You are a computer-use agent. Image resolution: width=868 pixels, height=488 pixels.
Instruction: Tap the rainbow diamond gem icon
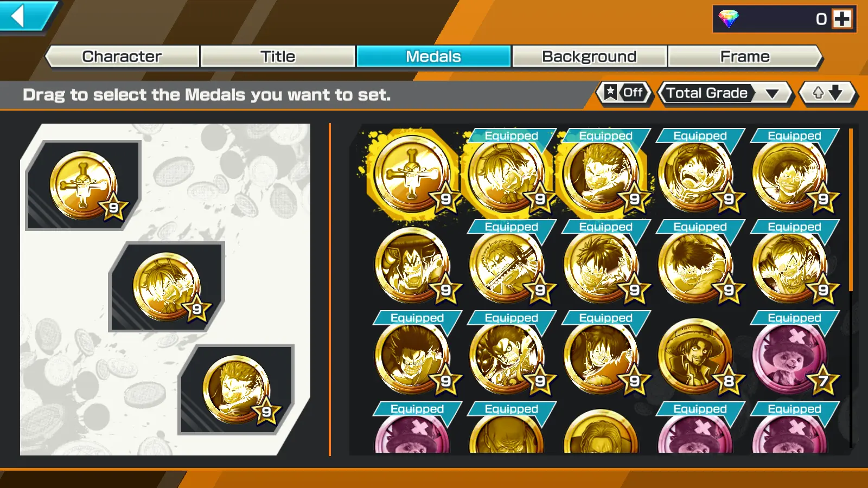pos(729,19)
